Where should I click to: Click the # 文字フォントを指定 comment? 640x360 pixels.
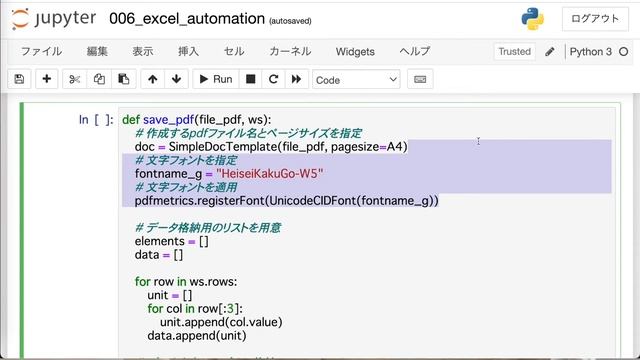click(186, 160)
